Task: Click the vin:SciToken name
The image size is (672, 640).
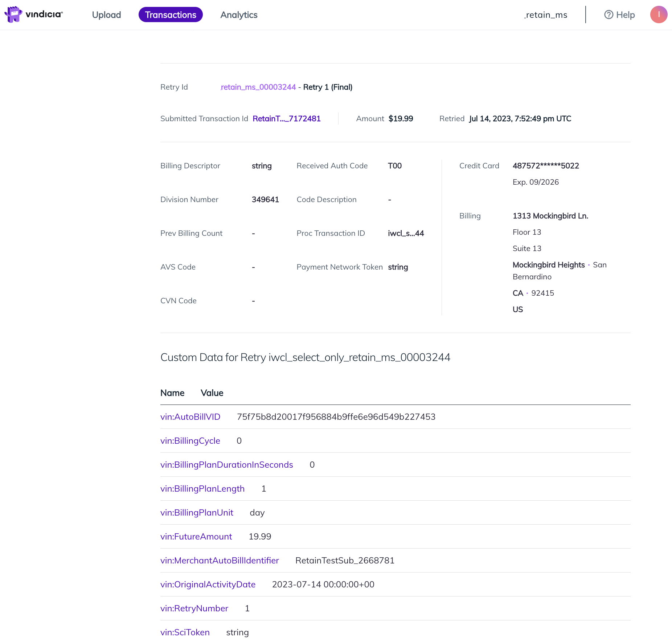Action: tap(185, 632)
